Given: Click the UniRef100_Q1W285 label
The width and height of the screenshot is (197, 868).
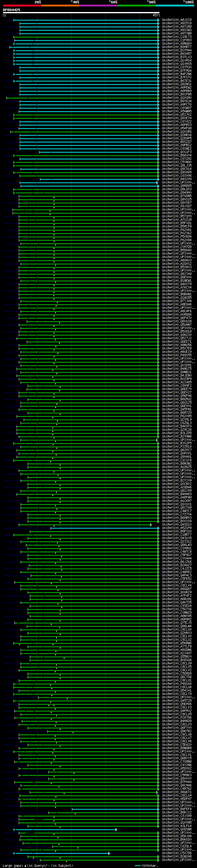Looking at the screenshot, I should pyautogui.click(x=177, y=297).
